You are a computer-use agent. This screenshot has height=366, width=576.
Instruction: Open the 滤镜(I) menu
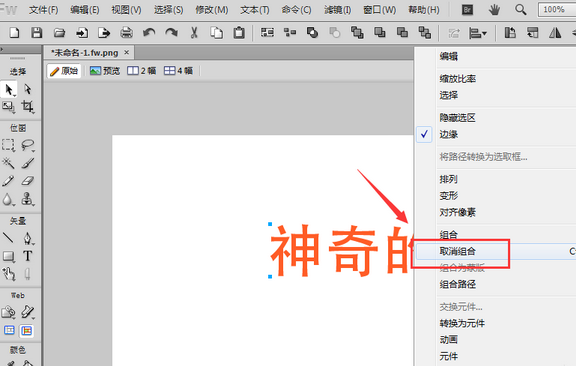337,10
